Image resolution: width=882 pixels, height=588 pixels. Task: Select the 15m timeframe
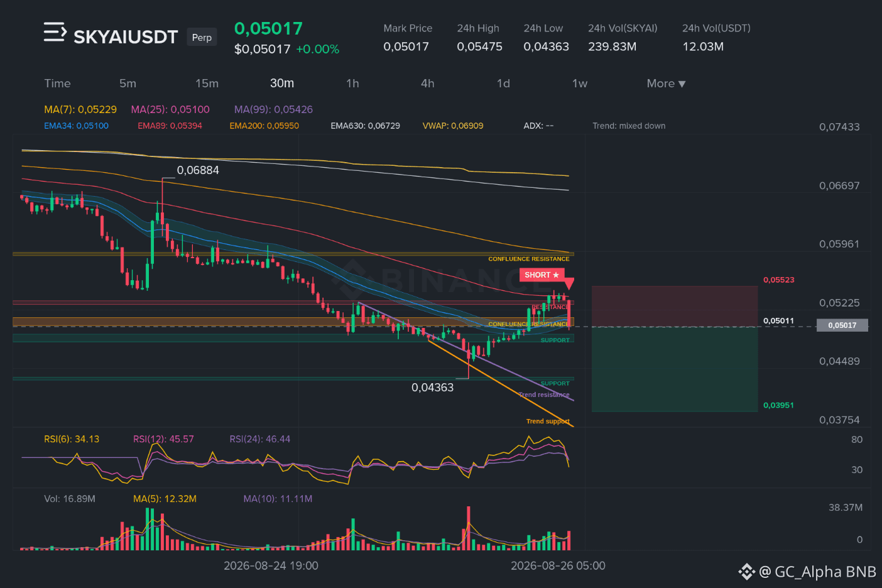point(207,84)
